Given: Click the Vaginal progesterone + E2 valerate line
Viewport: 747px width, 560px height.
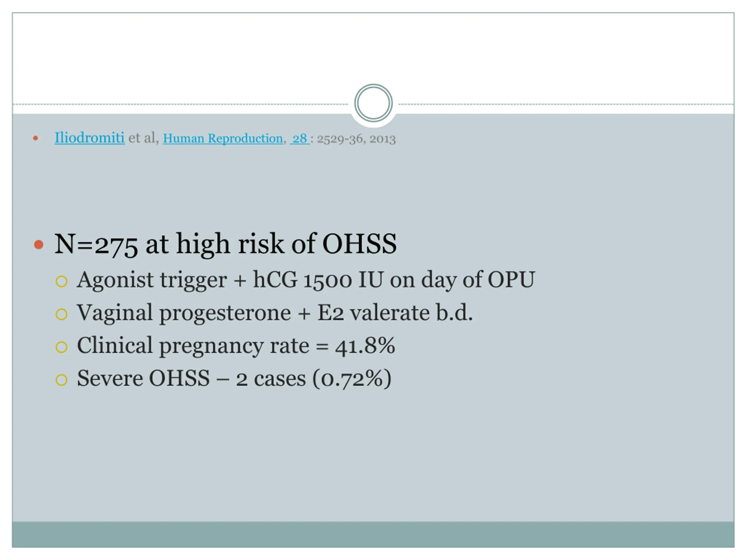Looking at the screenshot, I should (275, 313).
